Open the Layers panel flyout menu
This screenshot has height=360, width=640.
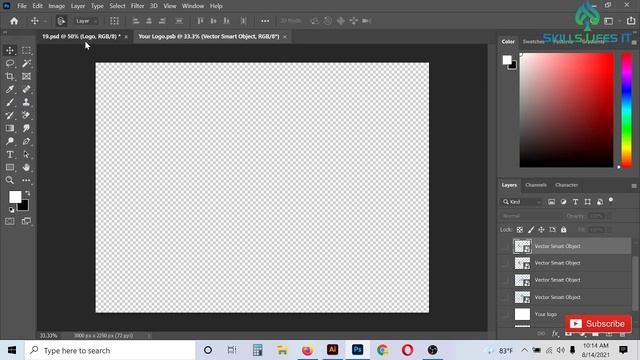coord(634,186)
